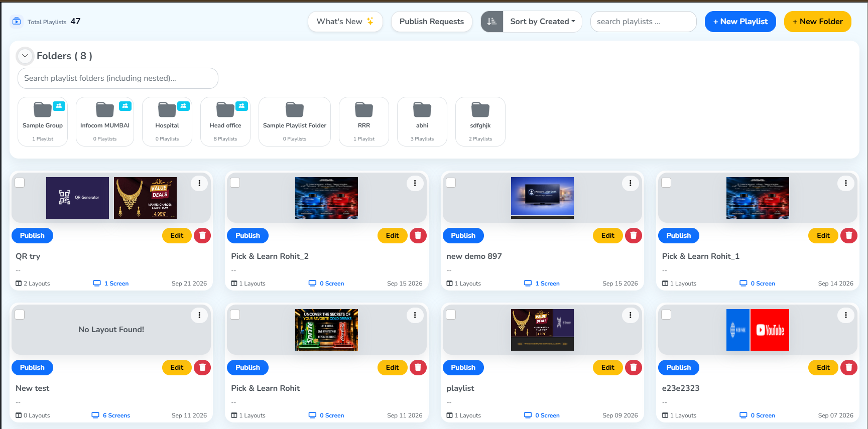Open the Head office folder
The width and height of the screenshot is (868, 429).
coord(225,122)
